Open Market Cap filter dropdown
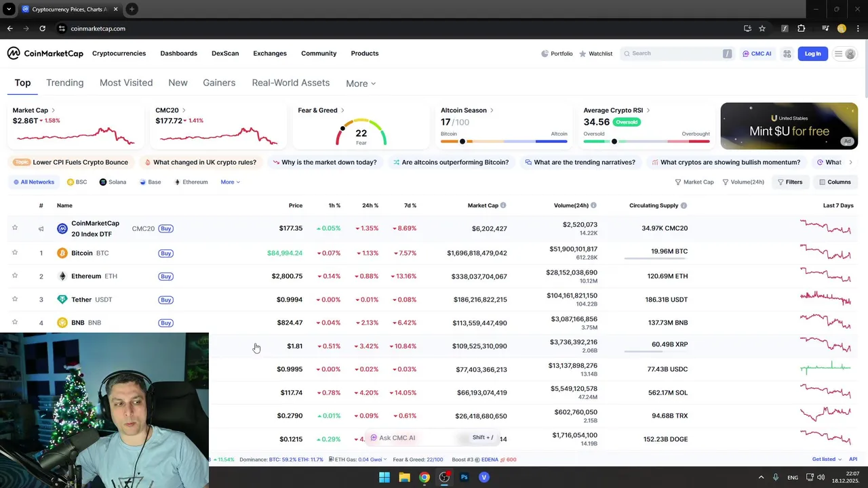 pos(694,182)
